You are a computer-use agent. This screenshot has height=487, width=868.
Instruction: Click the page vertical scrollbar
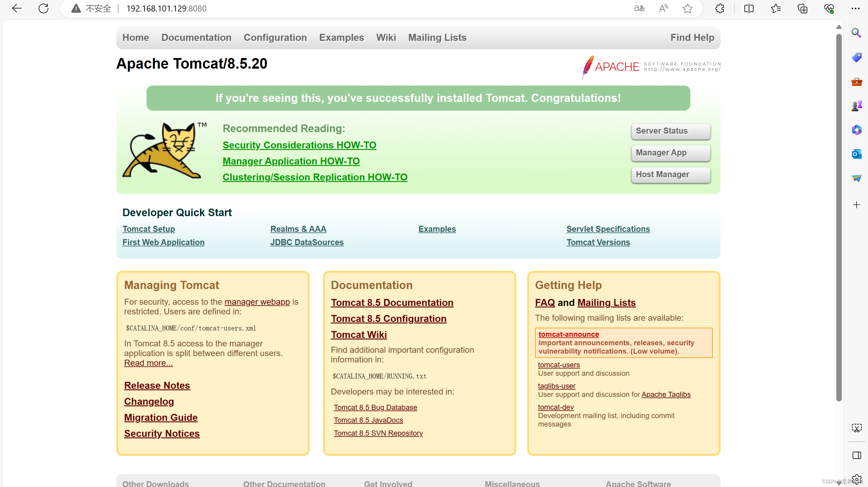click(x=839, y=216)
